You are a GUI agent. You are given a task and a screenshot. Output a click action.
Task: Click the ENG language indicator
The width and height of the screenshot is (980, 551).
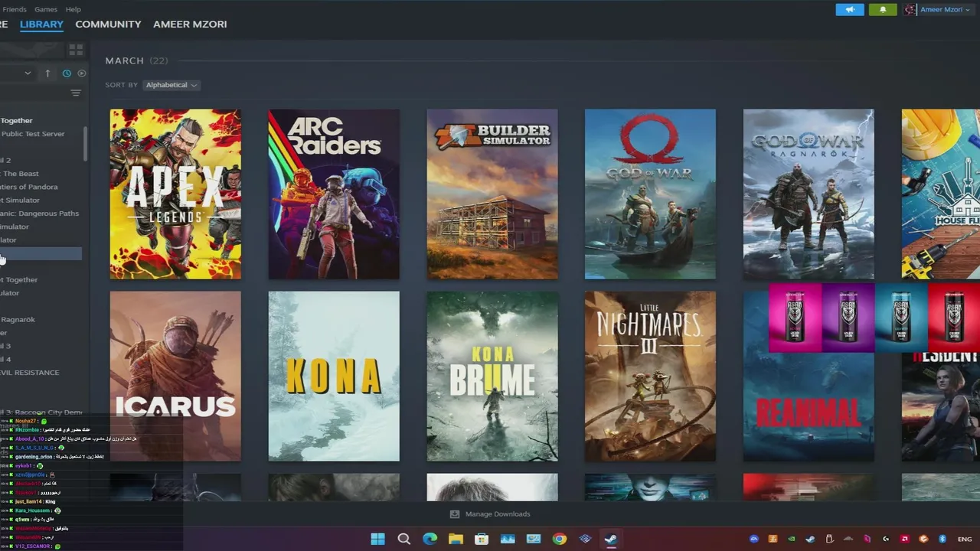click(964, 539)
